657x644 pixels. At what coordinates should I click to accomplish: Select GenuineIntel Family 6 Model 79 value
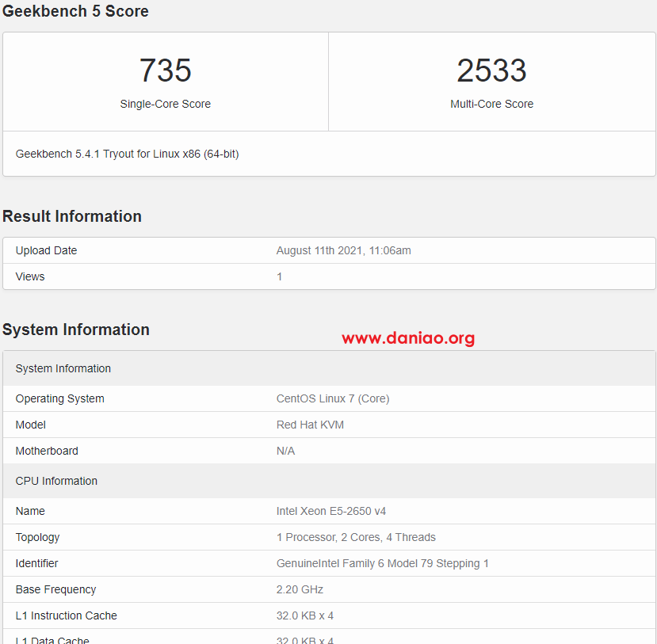click(x=382, y=563)
